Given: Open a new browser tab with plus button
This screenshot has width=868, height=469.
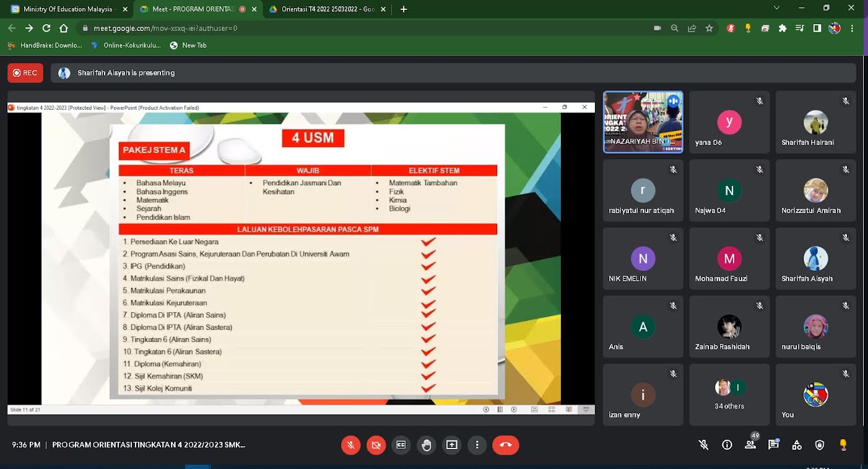Looking at the screenshot, I should tap(404, 9).
